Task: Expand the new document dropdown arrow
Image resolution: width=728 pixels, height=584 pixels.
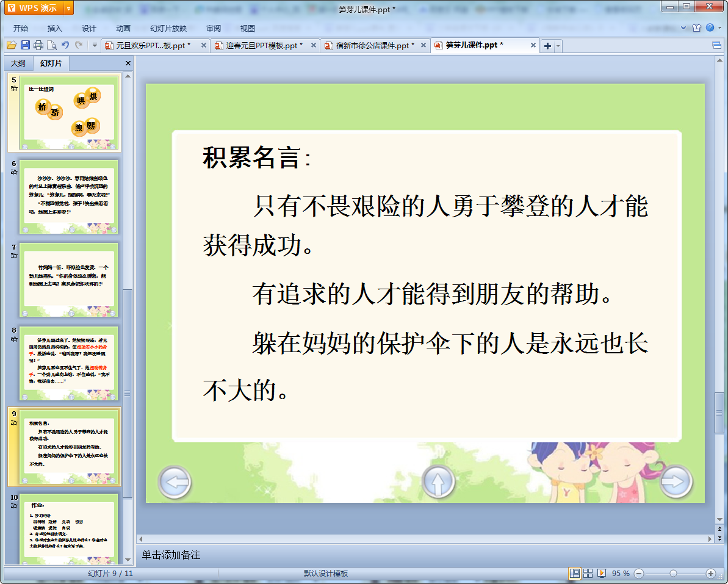Action: click(558, 46)
